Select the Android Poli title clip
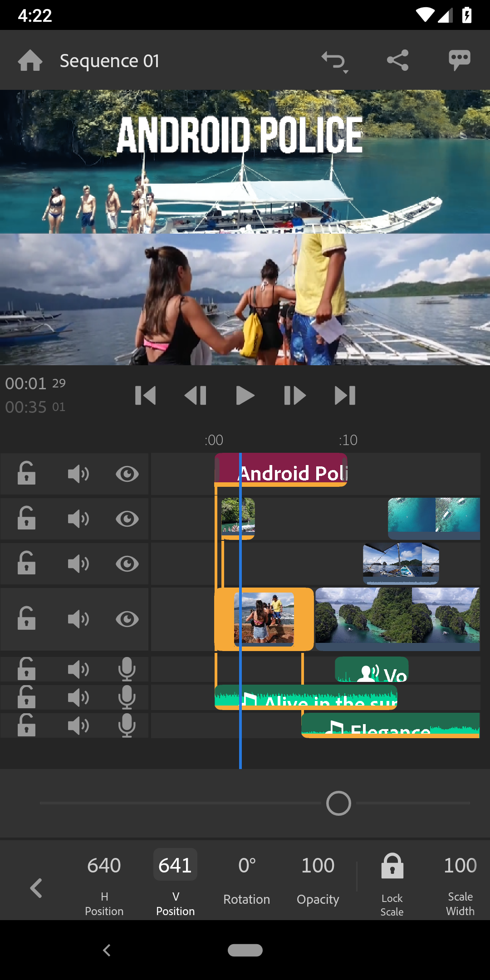This screenshot has height=980, width=490. [281, 470]
